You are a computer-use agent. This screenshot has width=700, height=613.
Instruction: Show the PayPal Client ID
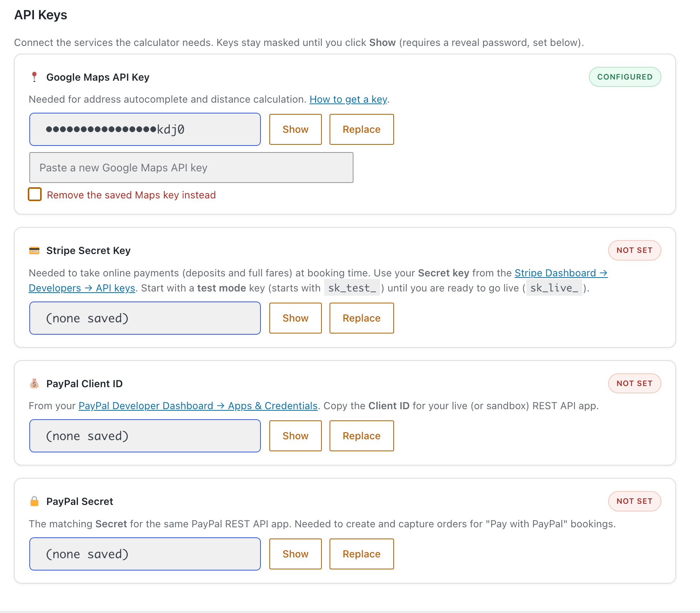click(x=296, y=436)
